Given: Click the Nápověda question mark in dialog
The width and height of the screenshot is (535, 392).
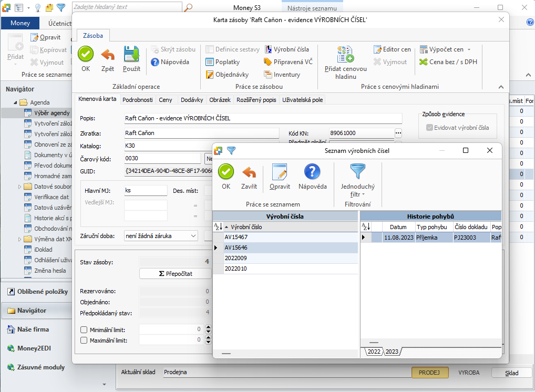Looking at the screenshot, I should tap(312, 172).
